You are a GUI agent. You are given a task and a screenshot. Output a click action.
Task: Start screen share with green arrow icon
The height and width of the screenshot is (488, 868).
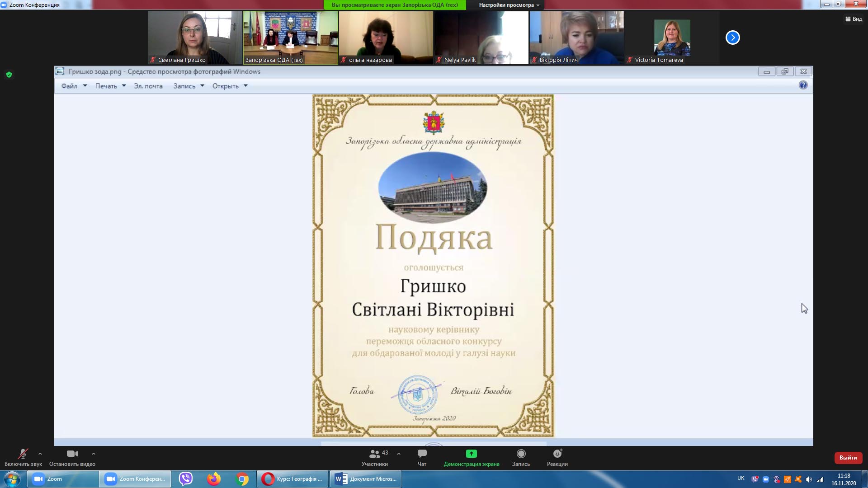pyautogui.click(x=471, y=454)
